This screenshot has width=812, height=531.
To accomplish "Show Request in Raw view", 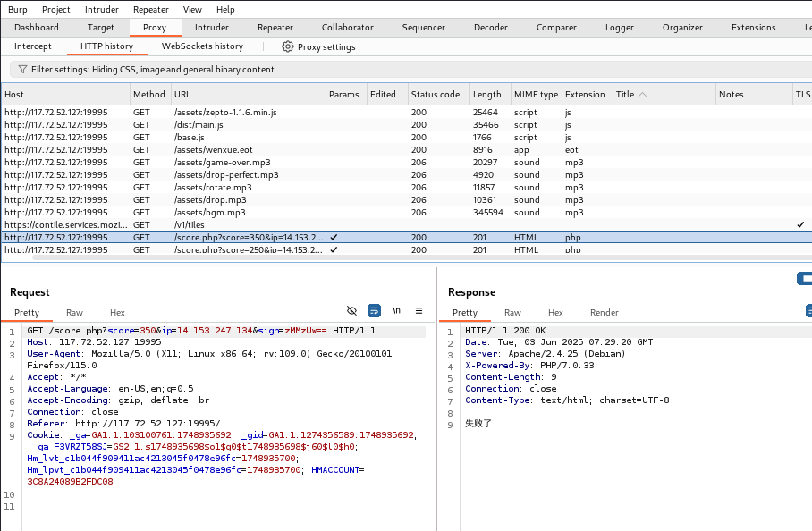I will [74, 313].
